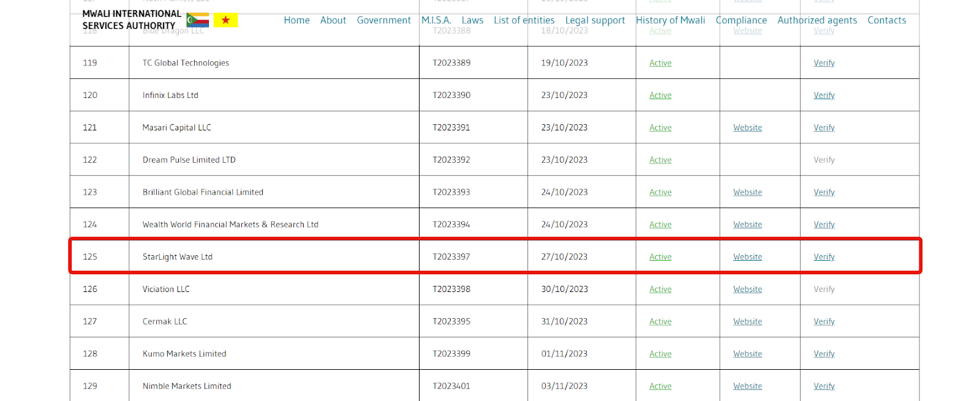Open List of entities page
The height and width of the screenshot is (401, 980).
point(524,20)
